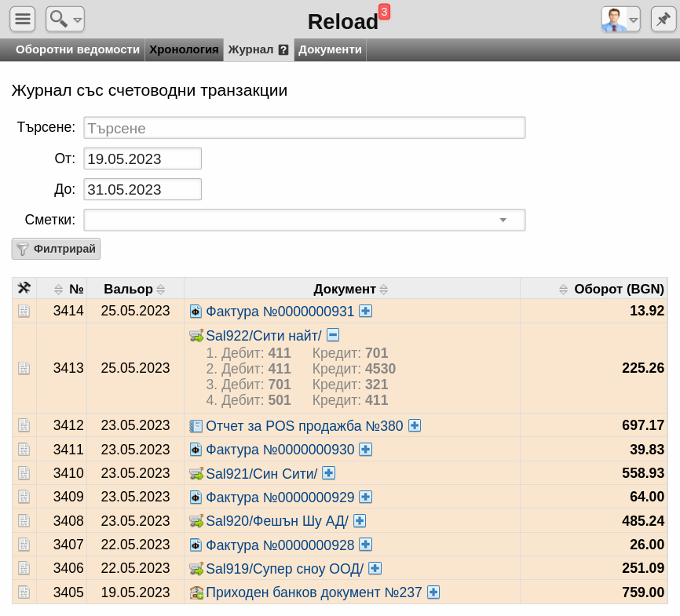Click POS report icon beside №380
This screenshot has height=616, width=680.
196,426
